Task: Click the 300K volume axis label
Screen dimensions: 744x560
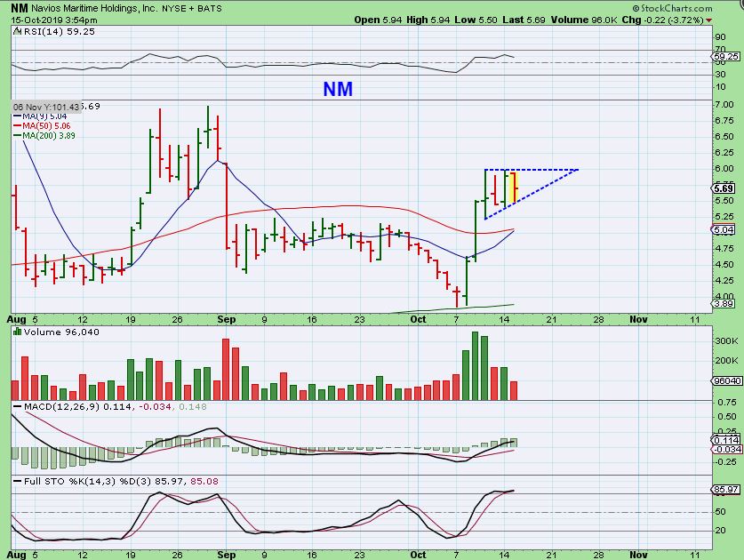Action: pyautogui.click(x=726, y=341)
